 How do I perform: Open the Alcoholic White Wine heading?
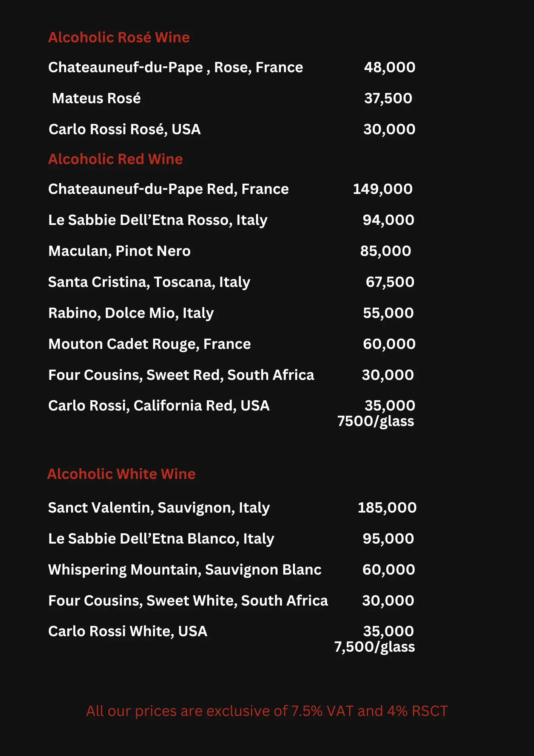point(121,474)
